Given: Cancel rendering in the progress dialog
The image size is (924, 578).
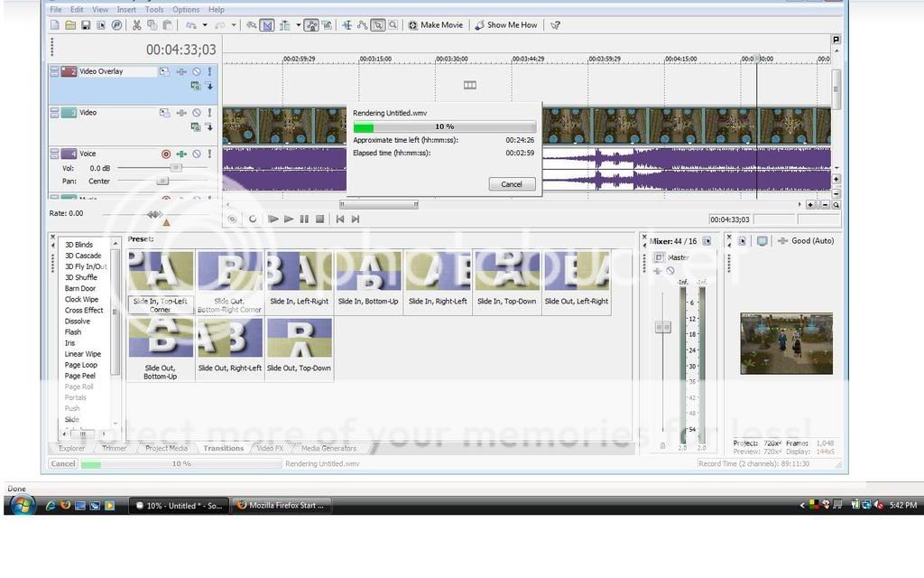Looking at the screenshot, I should [x=511, y=183].
